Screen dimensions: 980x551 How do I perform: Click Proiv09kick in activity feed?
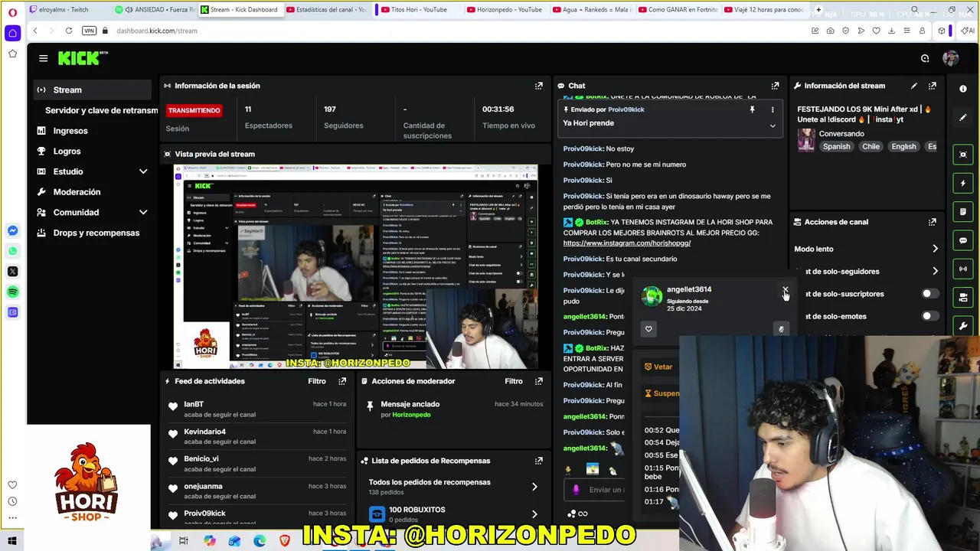click(x=204, y=514)
